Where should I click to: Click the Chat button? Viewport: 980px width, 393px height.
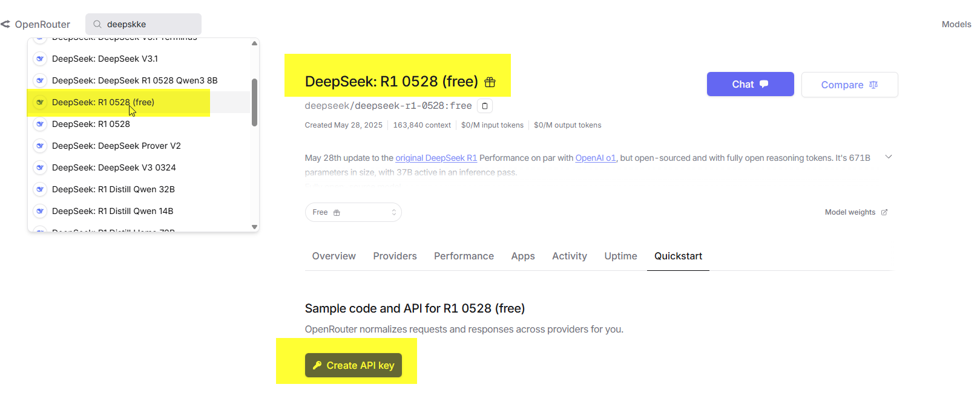click(x=751, y=84)
